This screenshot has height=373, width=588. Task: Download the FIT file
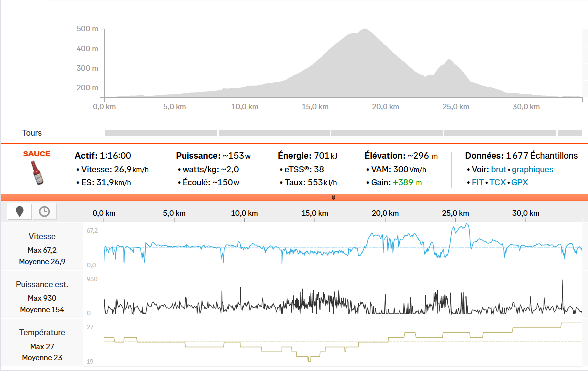[478, 182]
